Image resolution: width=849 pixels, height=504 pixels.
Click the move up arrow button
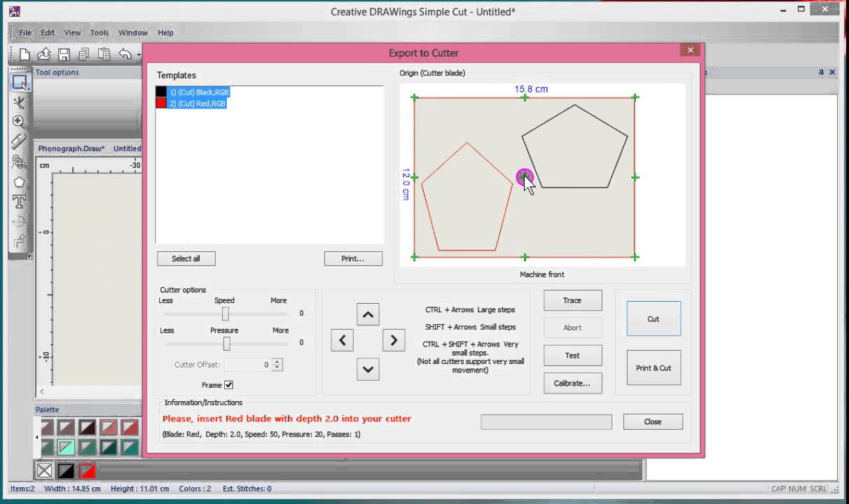pyautogui.click(x=368, y=314)
